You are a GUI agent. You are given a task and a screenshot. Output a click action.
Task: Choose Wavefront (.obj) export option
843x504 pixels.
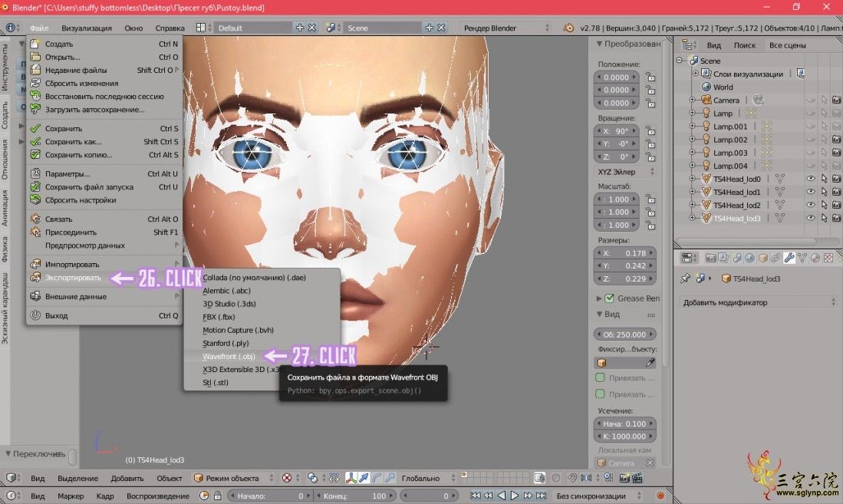point(229,356)
